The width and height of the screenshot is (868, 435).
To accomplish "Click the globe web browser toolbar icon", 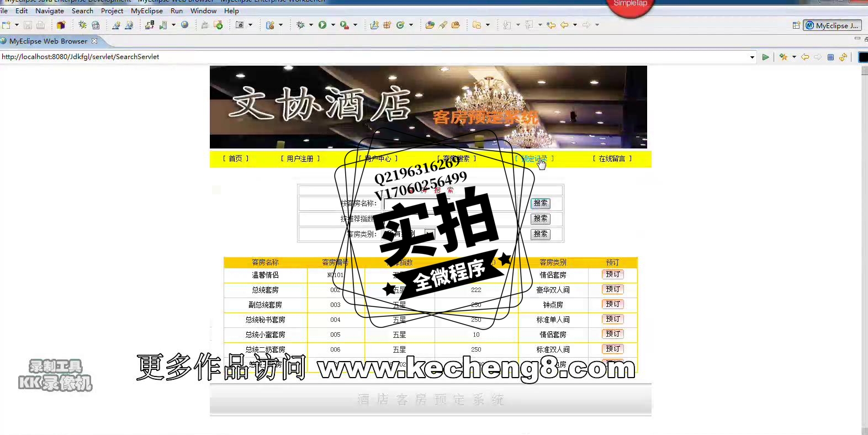I will coord(184,25).
